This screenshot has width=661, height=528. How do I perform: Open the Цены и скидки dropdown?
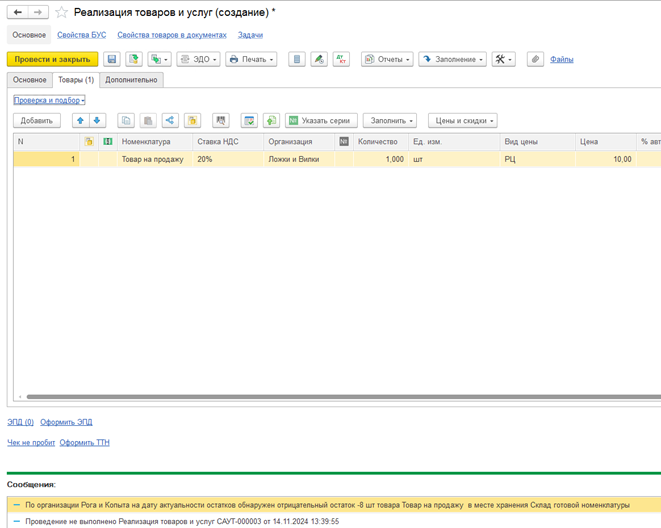click(463, 121)
